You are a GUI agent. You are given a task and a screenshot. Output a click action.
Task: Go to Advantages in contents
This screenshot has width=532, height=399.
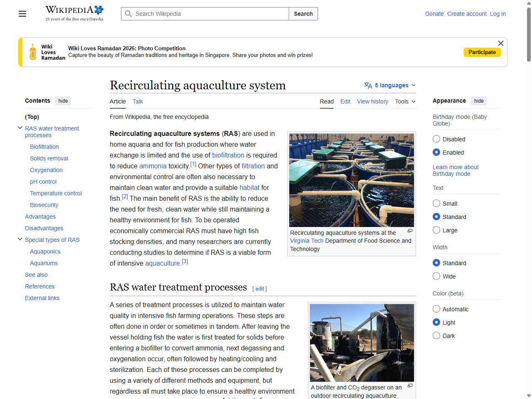click(x=40, y=217)
